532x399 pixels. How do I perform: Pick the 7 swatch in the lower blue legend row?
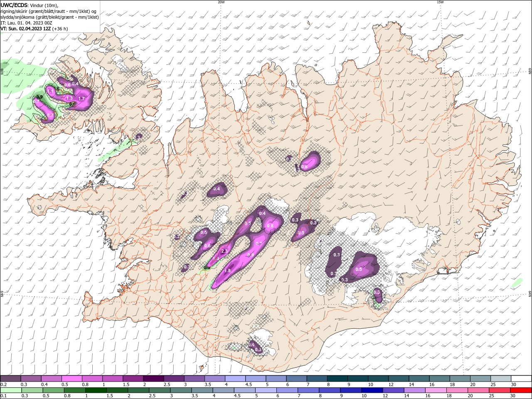(x=308, y=390)
